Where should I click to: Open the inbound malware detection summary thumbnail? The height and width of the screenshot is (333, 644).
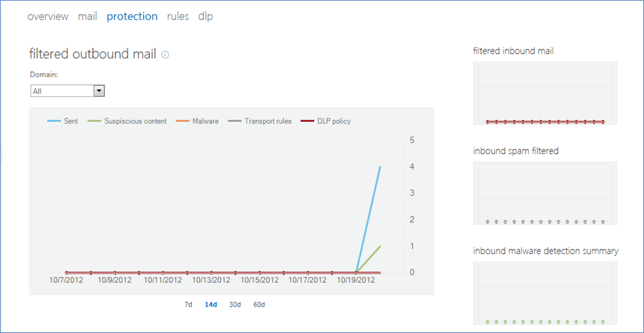545,293
